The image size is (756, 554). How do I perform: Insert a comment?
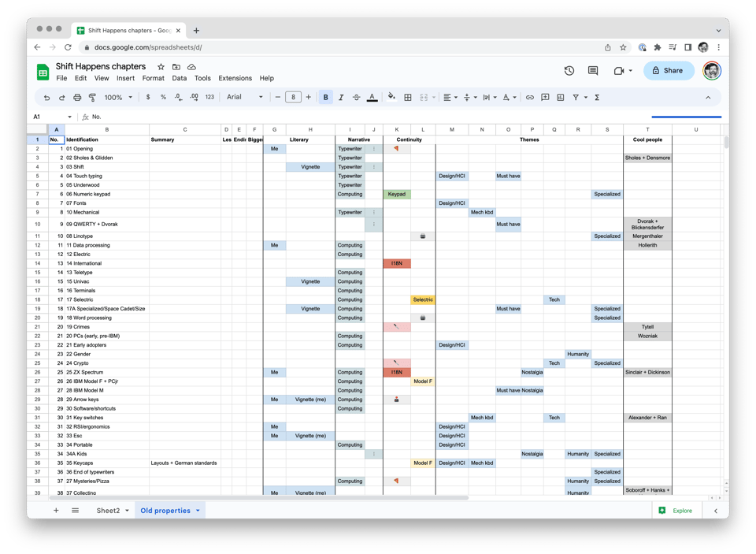545,97
